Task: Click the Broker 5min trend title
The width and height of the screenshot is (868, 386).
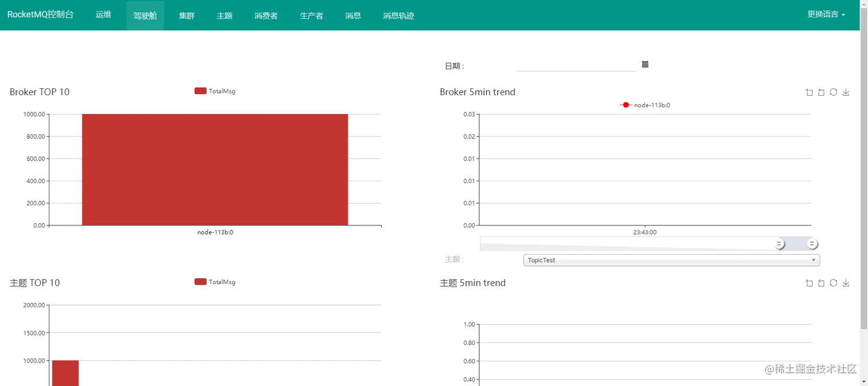Action: 478,92
